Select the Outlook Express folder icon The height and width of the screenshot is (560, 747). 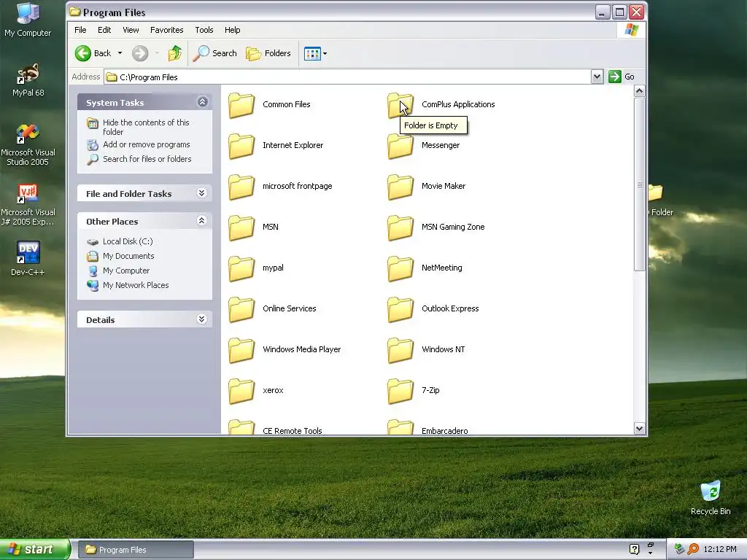tap(400, 309)
